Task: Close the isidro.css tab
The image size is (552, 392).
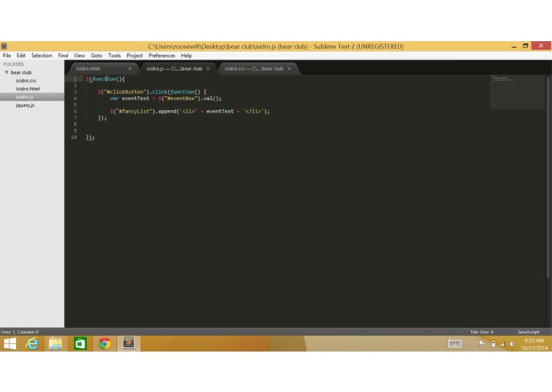Action: coord(289,68)
